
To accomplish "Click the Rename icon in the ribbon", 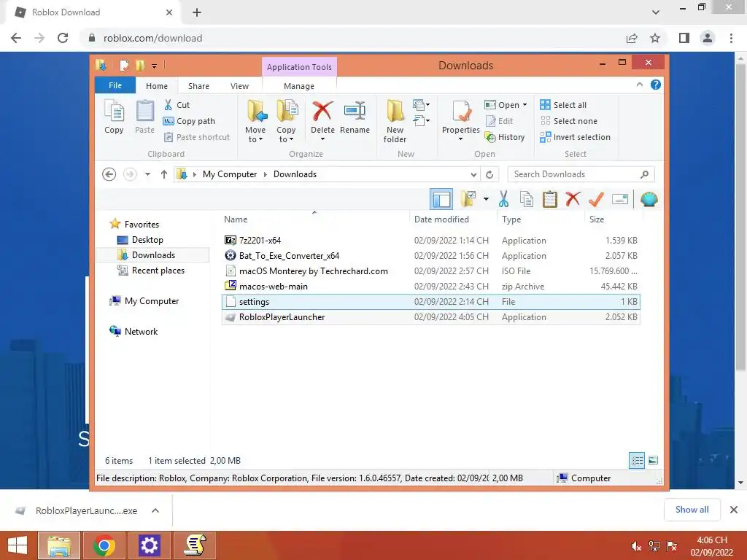I will [x=355, y=112].
